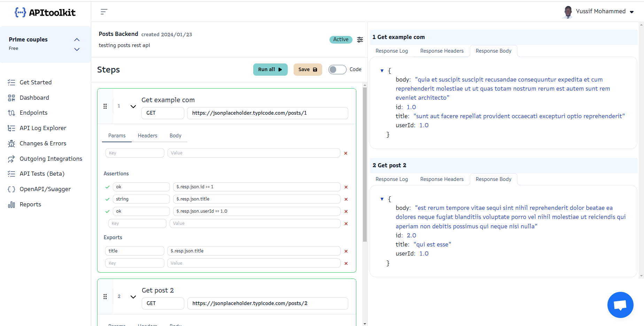Viewport: 644px width, 326px height.
Task: Collapse JSON tree in Get post 2 response
Action: pos(382,199)
